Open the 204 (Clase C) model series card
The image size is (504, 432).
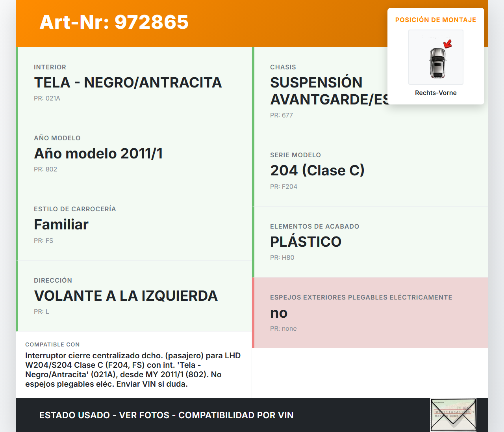tap(370, 171)
